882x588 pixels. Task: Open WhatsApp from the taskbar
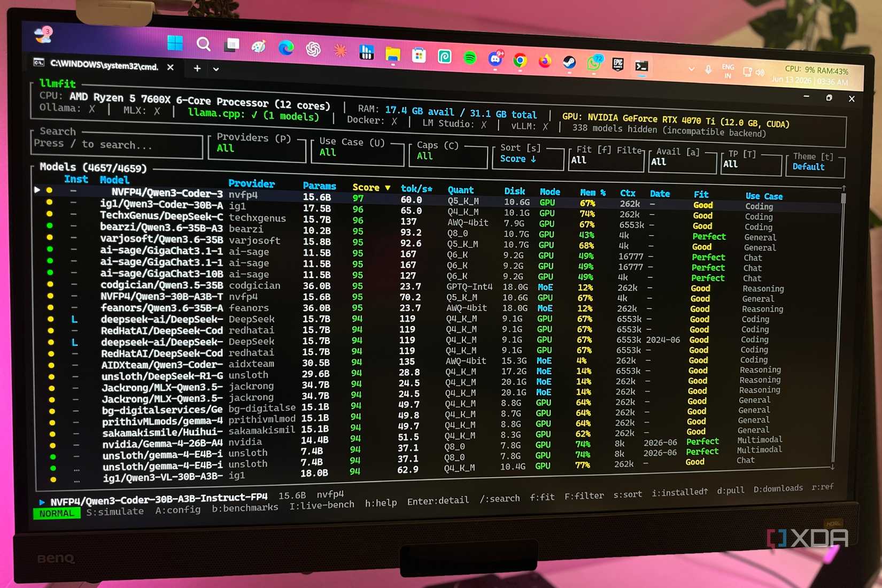(x=594, y=64)
